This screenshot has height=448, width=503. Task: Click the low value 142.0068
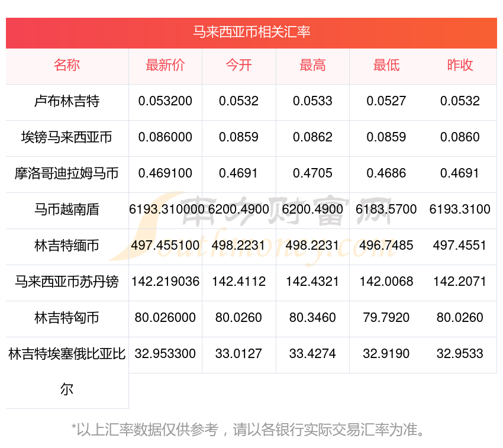point(386,282)
